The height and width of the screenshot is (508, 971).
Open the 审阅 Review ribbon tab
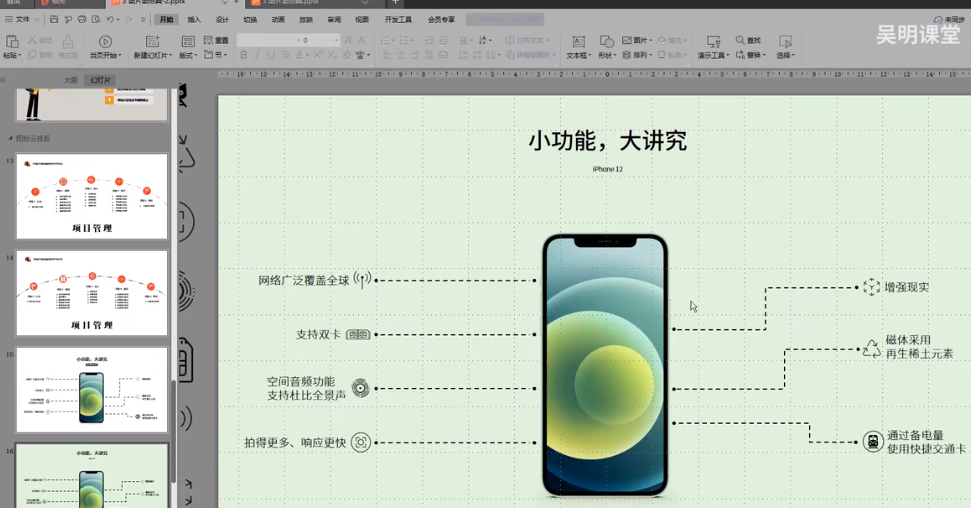tap(334, 19)
